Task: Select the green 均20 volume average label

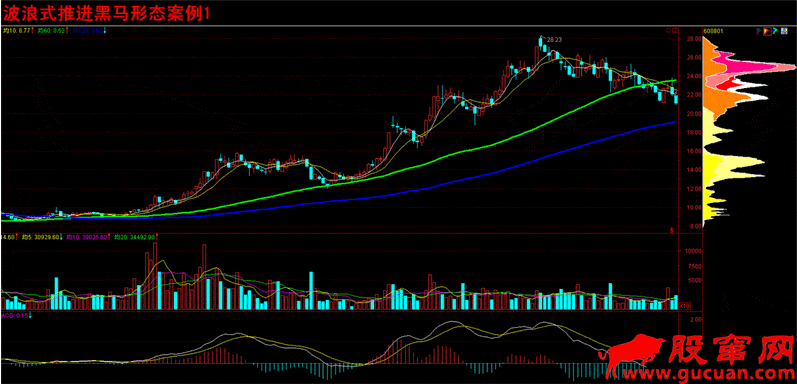Action: point(135,237)
